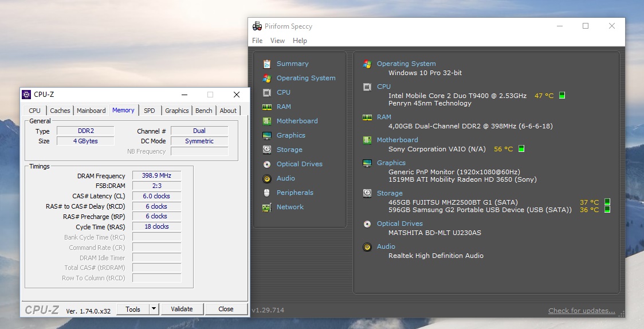The image size is (644, 329).
Task: Switch to the CPU tab in CPU-Z
Action: [x=34, y=111]
